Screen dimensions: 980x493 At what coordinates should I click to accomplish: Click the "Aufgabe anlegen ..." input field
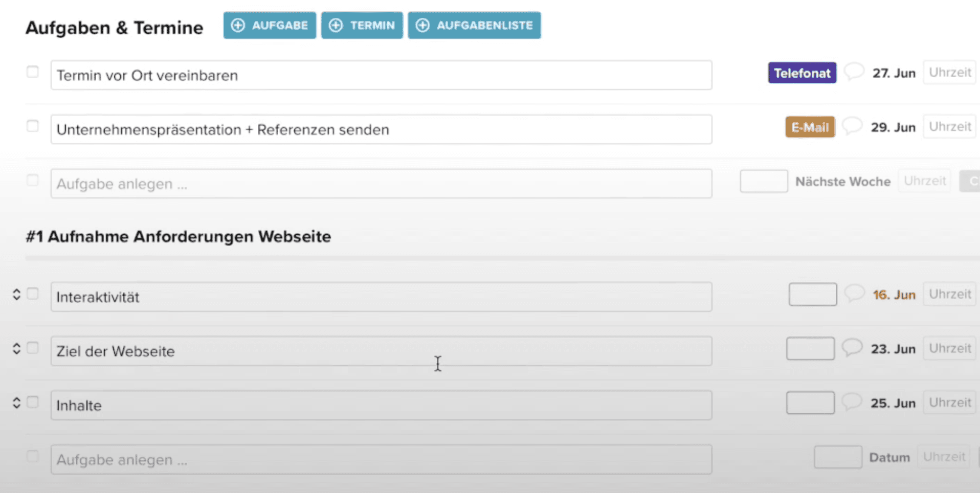tap(381, 184)
